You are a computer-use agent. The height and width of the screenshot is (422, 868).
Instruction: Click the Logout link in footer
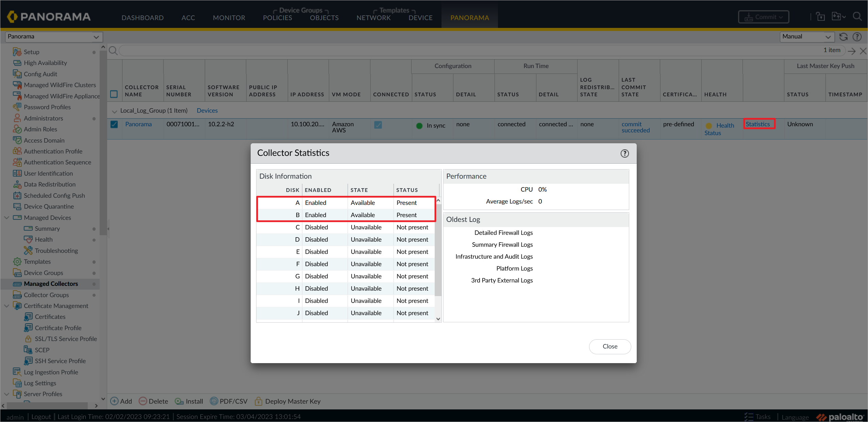click(41, 417)
